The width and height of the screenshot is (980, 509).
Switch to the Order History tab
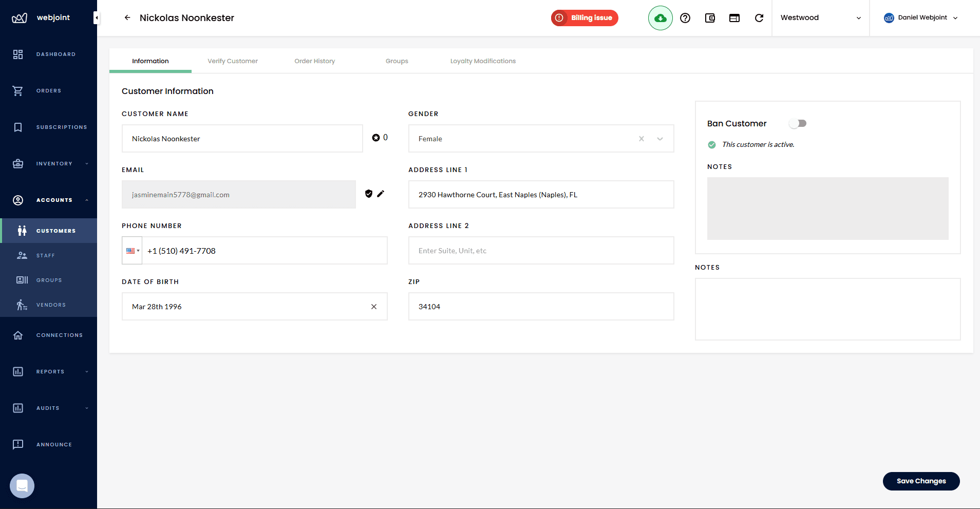(314, 61)
